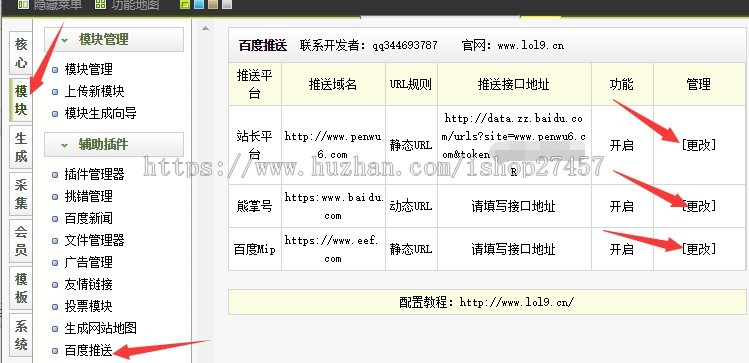Collapse the 辅助插件 section header

(114, 144)
